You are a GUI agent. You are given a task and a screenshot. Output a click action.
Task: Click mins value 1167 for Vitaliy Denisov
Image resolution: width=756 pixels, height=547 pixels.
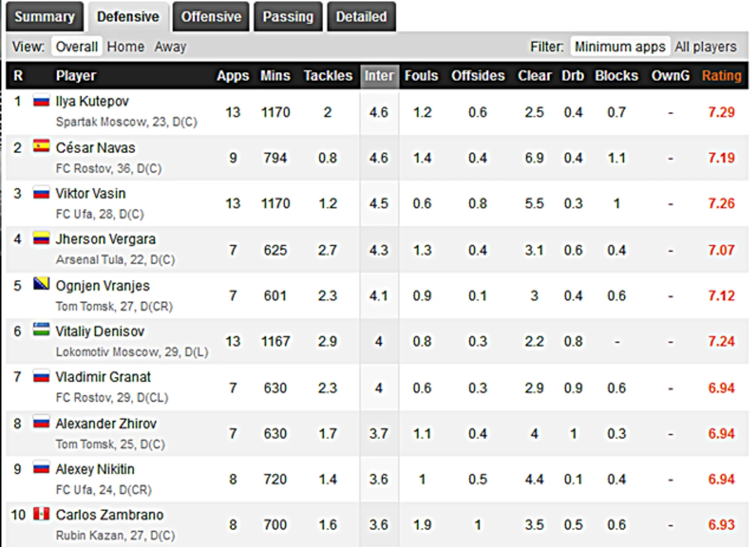tap(275, 341)
